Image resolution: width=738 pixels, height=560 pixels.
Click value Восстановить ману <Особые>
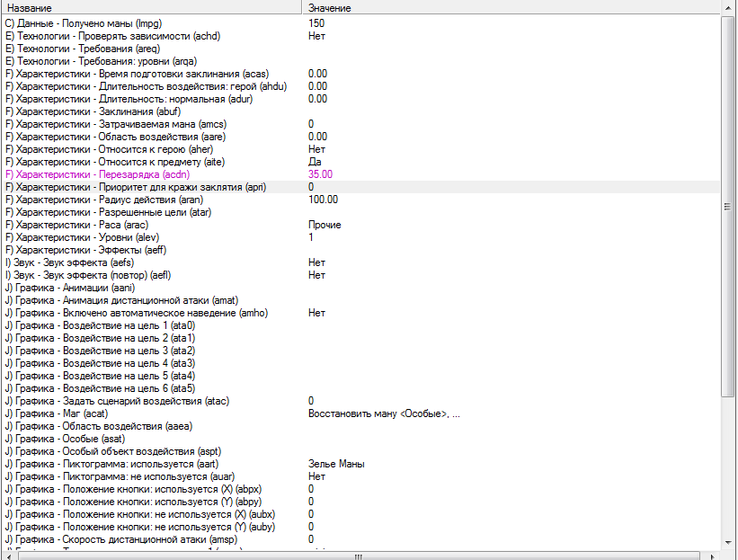(x=384, y=413)
